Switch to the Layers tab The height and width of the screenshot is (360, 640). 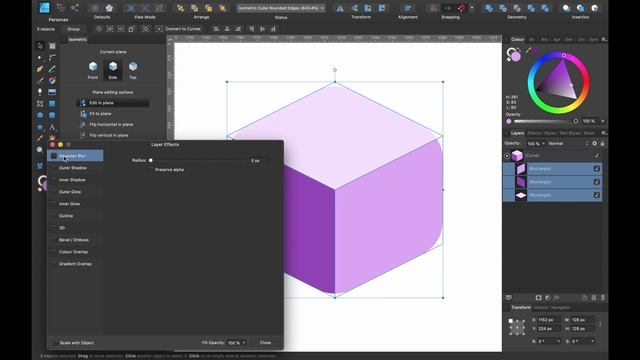(517, 133)
